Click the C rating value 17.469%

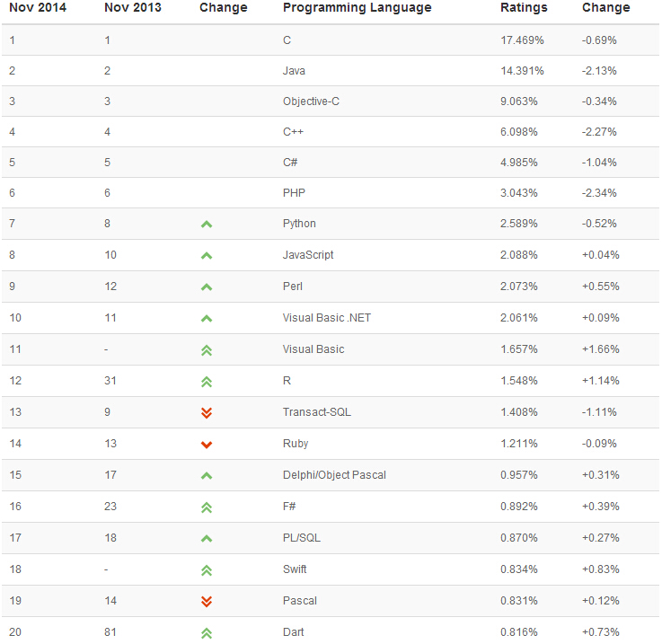[519, 40]
